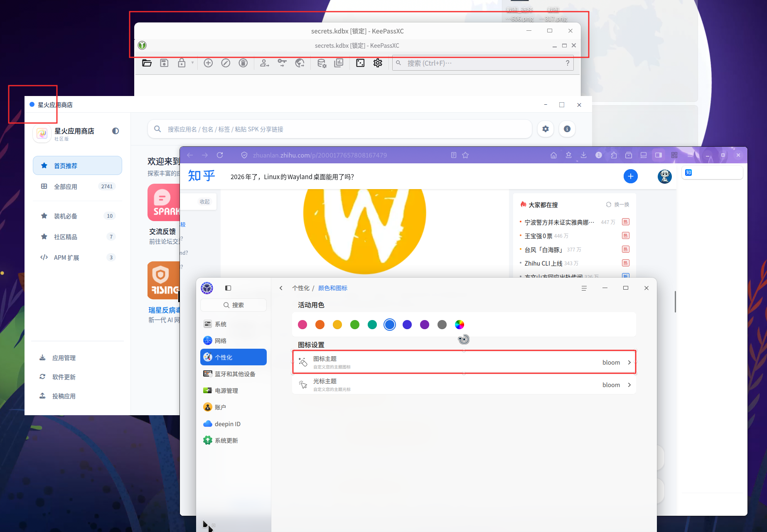Toggle reader view in browser address bar
This screenshot has width=767, height=532.
click(454, 155)
